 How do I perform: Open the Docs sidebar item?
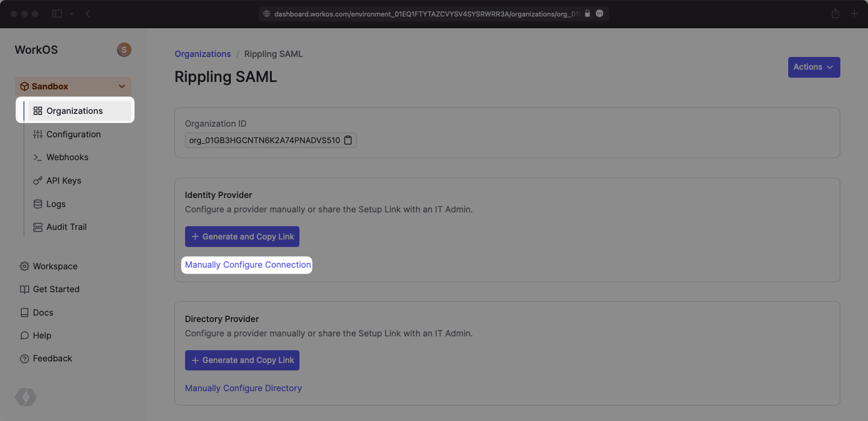43,313
